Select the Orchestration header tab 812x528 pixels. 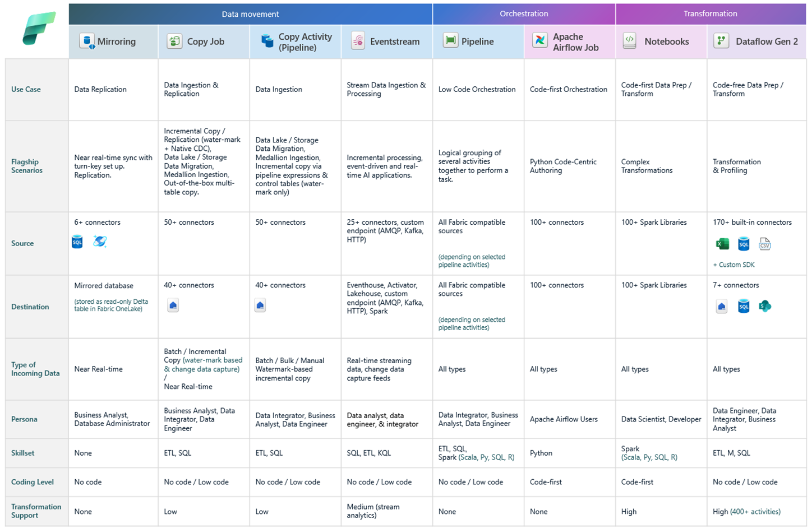pos(524,13)
